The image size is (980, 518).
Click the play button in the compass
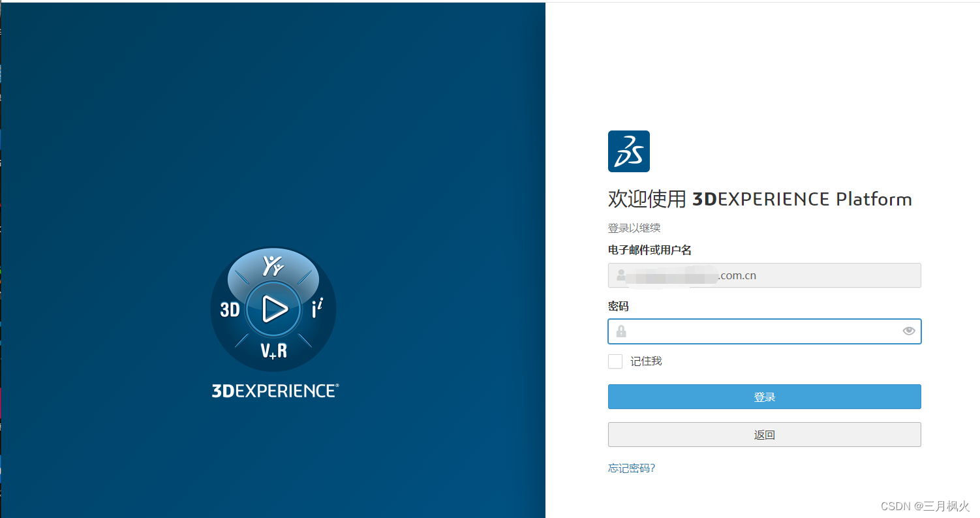274,309
